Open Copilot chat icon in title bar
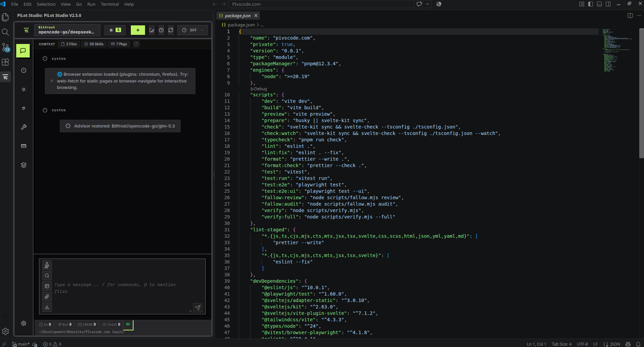Screen dimensions: 644x347 (x=420, y=4)
